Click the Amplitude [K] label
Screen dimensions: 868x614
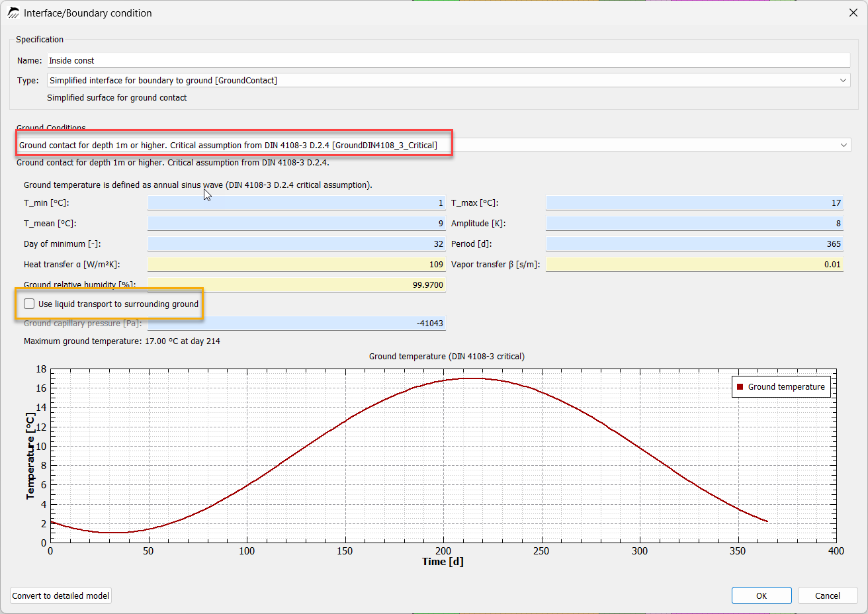pos(478,224)
